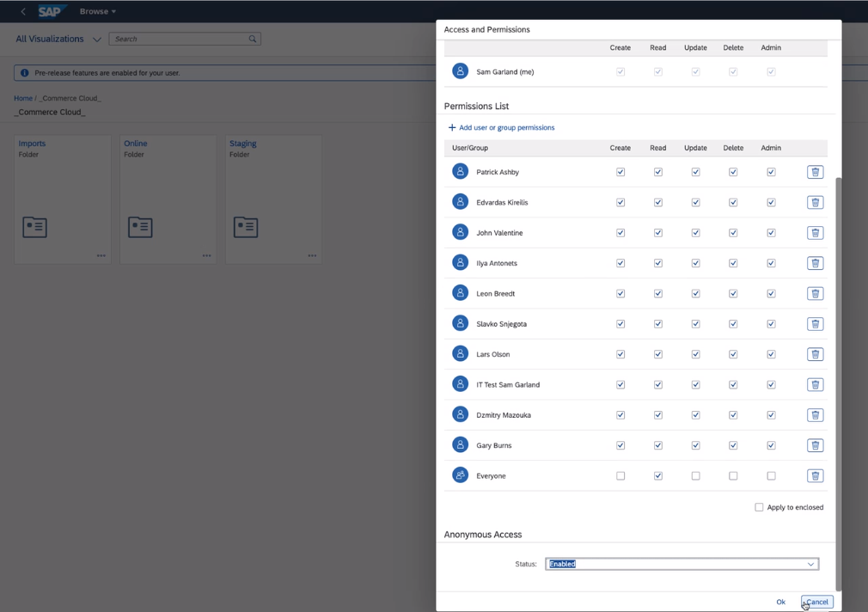Screen dimensions: 868x612
Task: Click the search magnifier icon
Action: (253, 39)
